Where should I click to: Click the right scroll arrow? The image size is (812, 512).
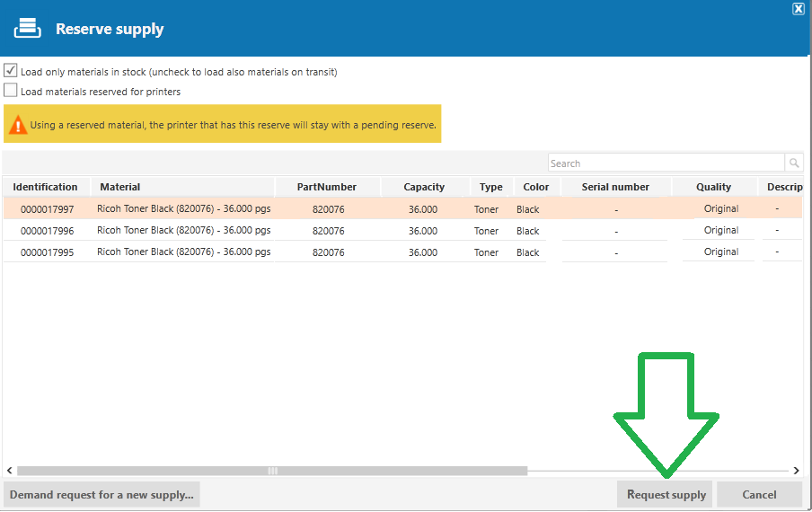pyautogui.click(x=797, y=470)
